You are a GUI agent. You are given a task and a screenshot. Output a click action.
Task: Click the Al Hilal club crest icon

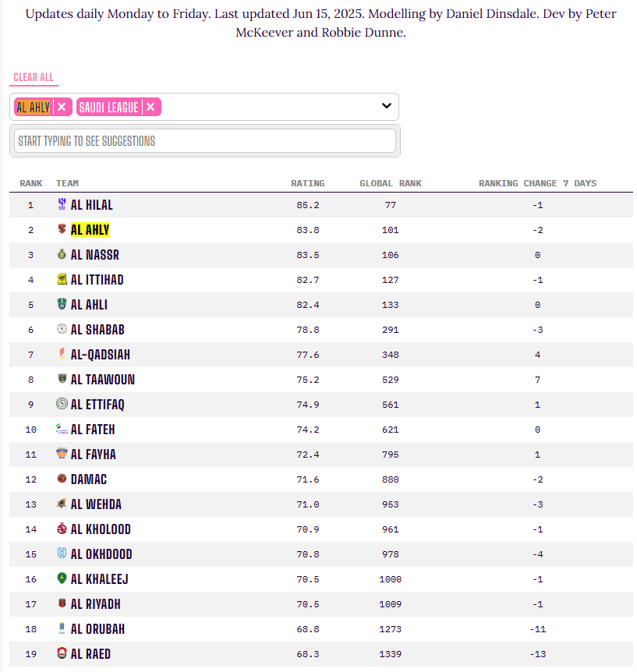point(62,204)
